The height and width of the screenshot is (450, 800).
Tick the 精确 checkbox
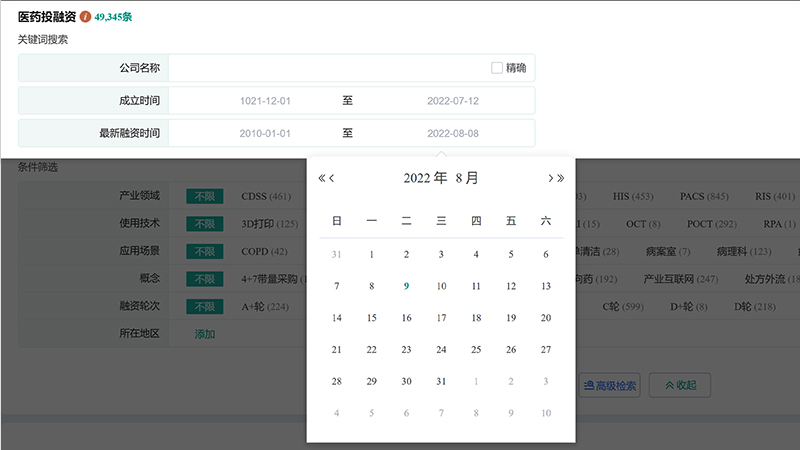point(496,68)
